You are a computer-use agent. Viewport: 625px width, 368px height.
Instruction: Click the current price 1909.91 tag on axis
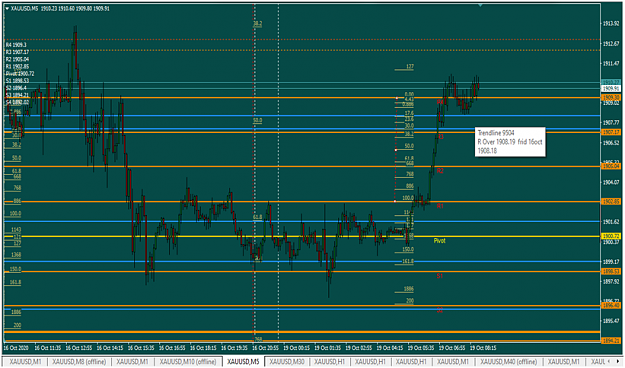tap(611, 89)
